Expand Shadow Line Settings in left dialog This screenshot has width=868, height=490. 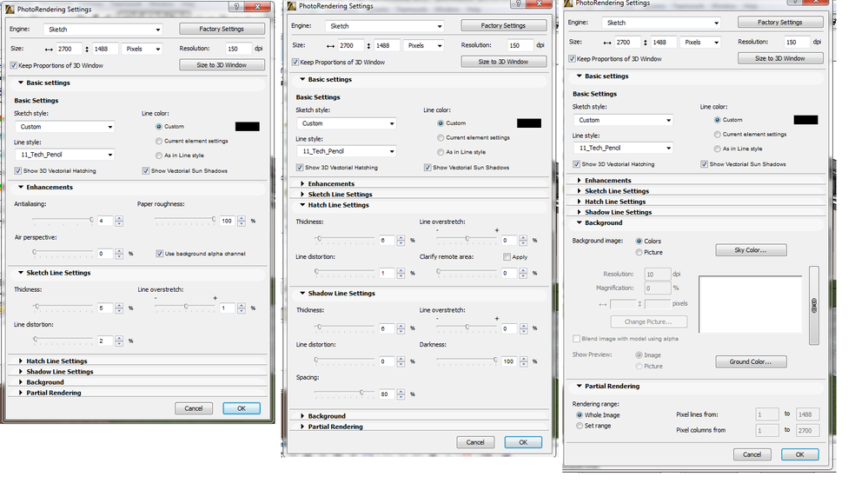pyautogui.click(x=21, y=372)
